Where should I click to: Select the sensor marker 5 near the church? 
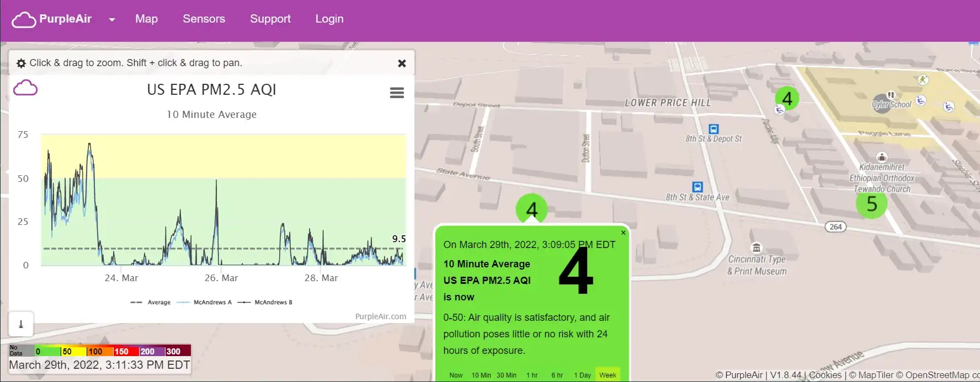pos(871,204)
